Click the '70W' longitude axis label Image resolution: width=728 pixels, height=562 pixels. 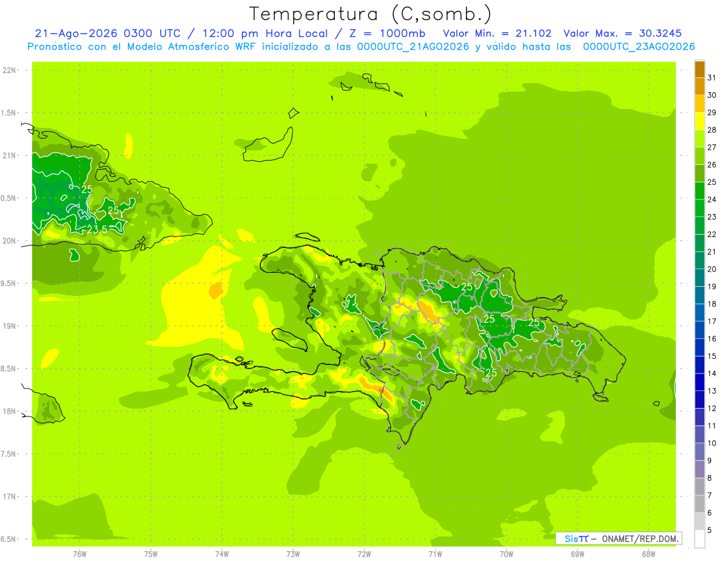tap(507, 554)
